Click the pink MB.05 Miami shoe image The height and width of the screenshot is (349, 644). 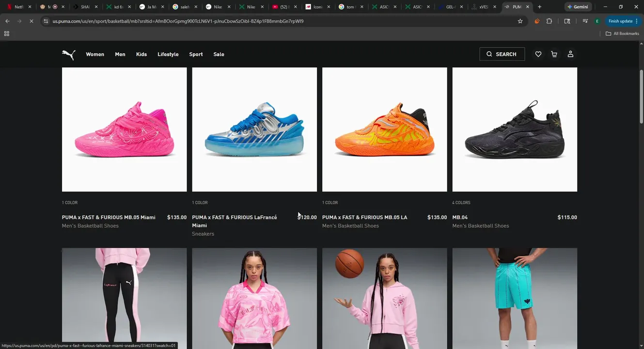coord(124,129)
